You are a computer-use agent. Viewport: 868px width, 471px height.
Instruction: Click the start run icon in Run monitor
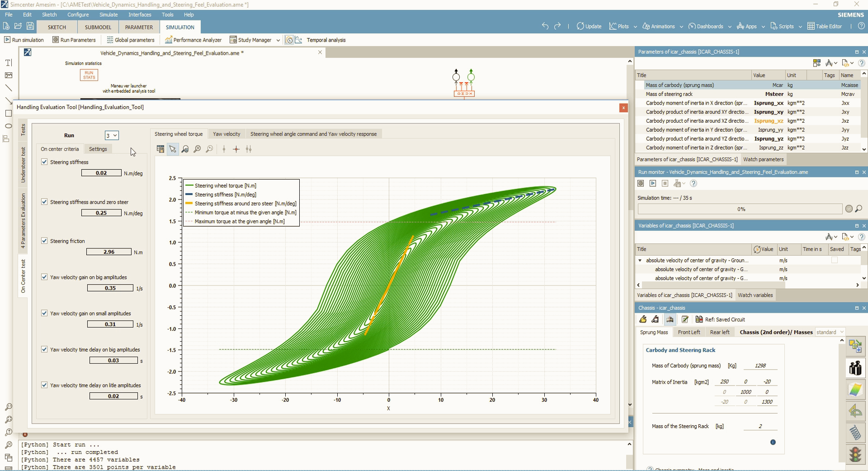click(653, 184)
